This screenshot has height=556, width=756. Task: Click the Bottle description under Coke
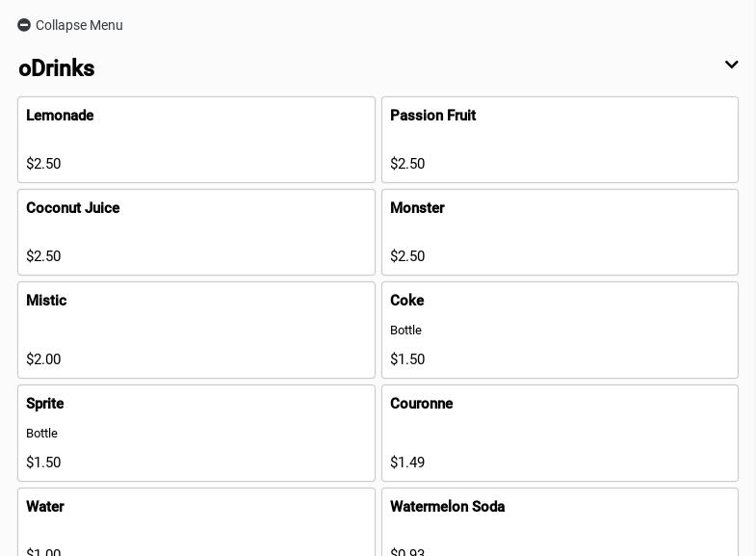point(405,331)
